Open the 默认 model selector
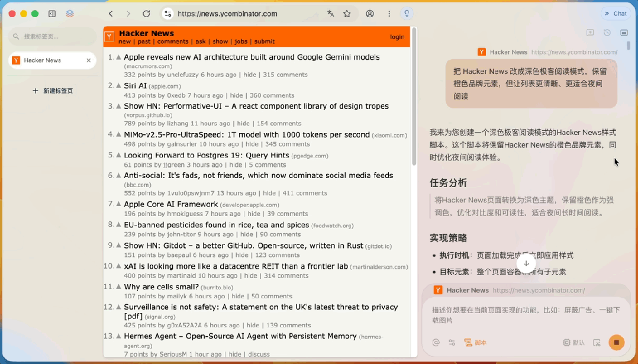Image resolution: width=638 pixels, height=364 pixels. [x=573, y=343]
